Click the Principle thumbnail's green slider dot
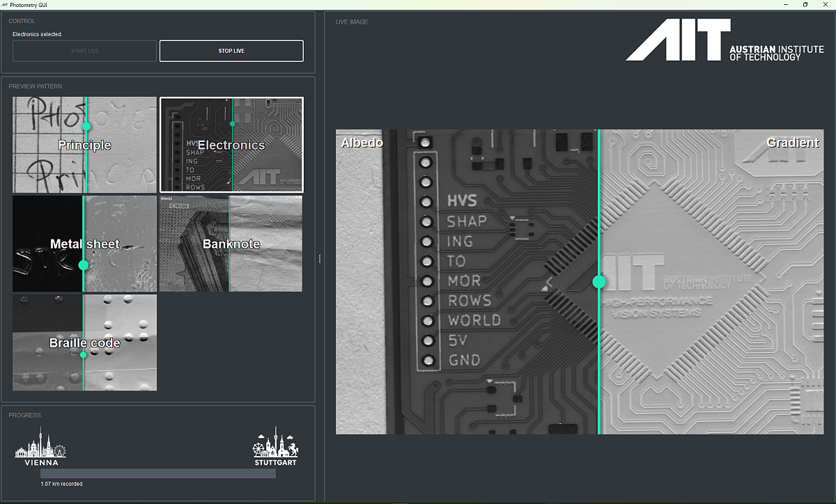The height and width of the screenshot is (504, 836). click(x=86, y=126)
